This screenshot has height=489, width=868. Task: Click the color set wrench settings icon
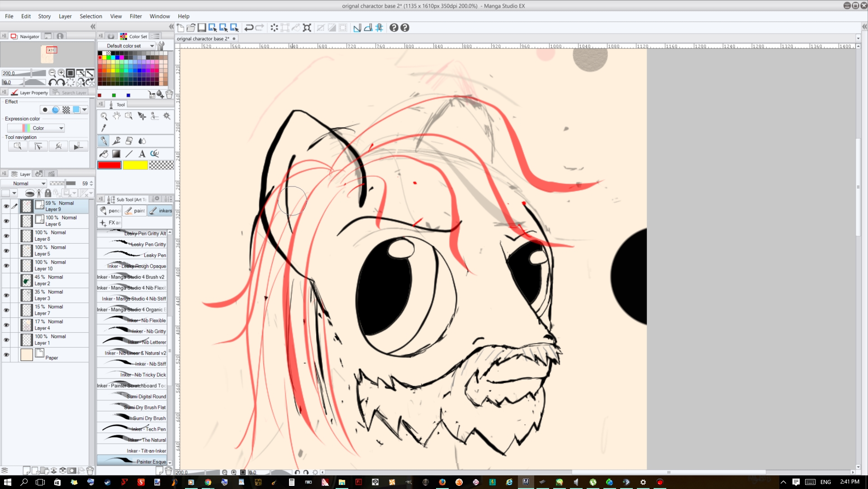(x=161, y=46)
